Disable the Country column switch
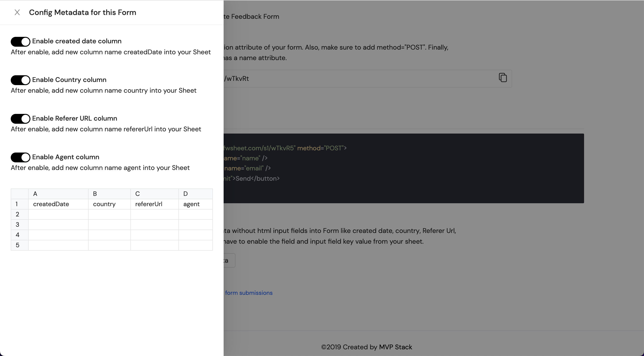The width and height of the screenshot is (644, 356). (21, 80)
